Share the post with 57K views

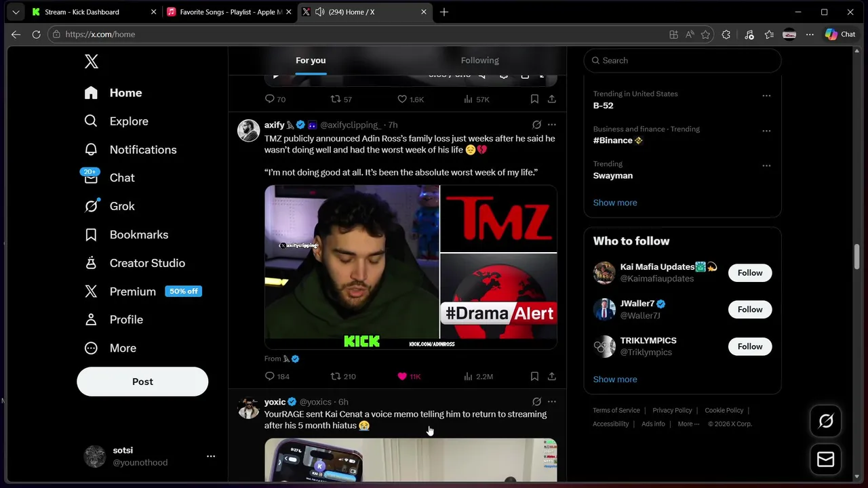pos(552,99)
